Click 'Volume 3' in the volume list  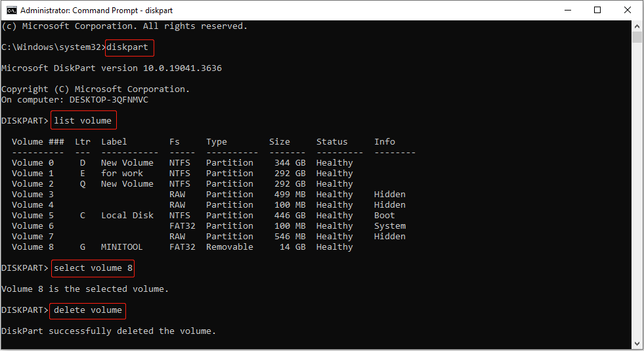click(33, 195)
